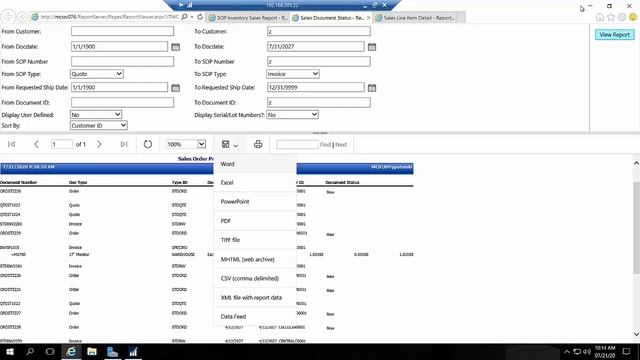Viewport: 640px width, 360px height.
Task: Go to next report page
Action: [x=99, y=144]
